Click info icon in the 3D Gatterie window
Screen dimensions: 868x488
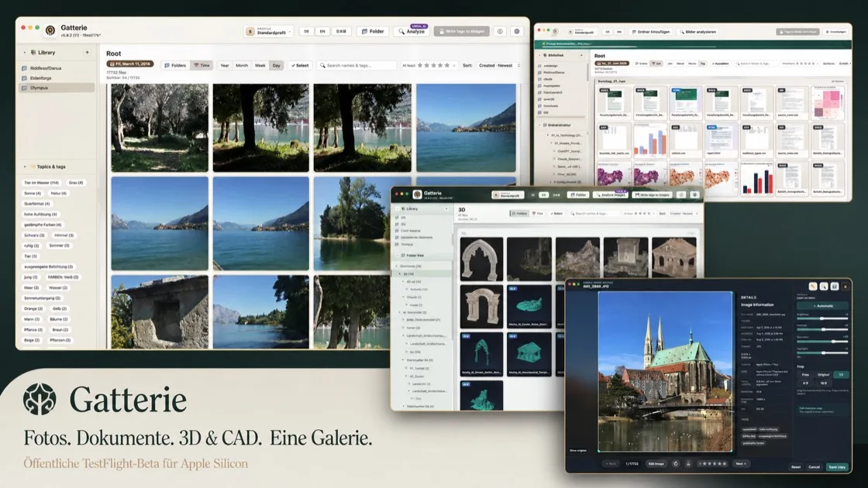coord(681,194)
